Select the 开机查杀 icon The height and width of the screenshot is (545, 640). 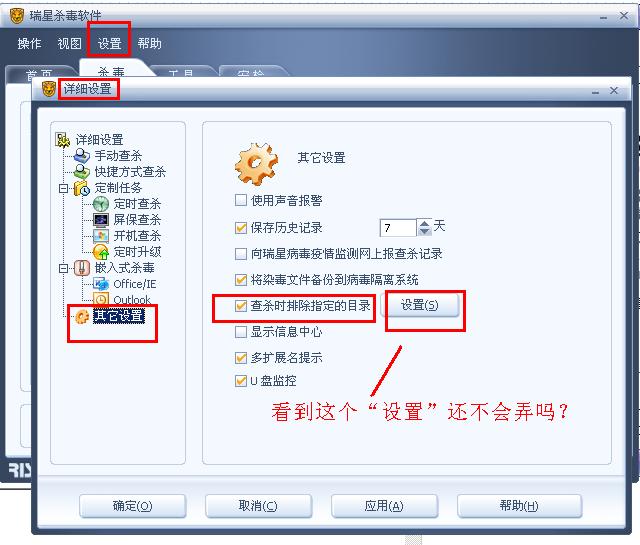100,236
